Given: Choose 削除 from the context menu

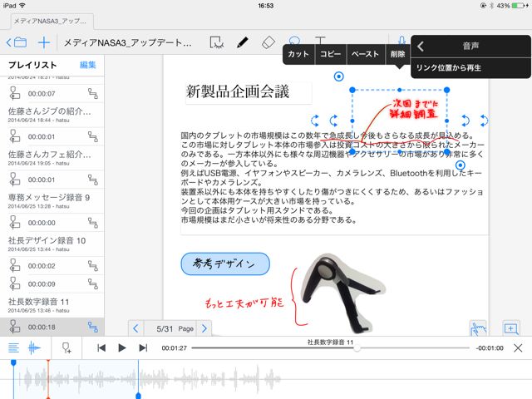Looking at the screenshot, I should coord(397,54).
